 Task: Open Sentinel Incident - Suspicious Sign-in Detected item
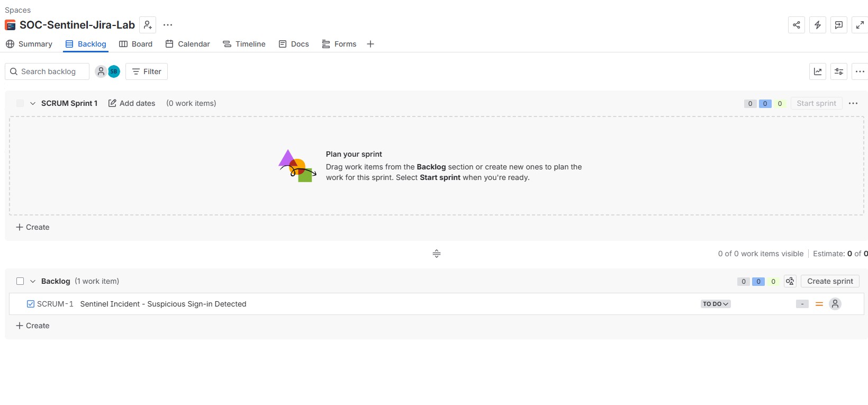[163, 304]
